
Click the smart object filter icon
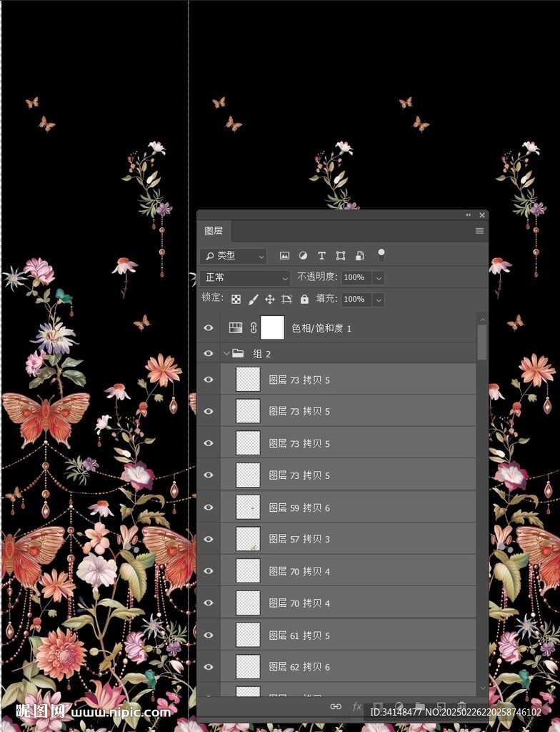click(x=359, y=256)
